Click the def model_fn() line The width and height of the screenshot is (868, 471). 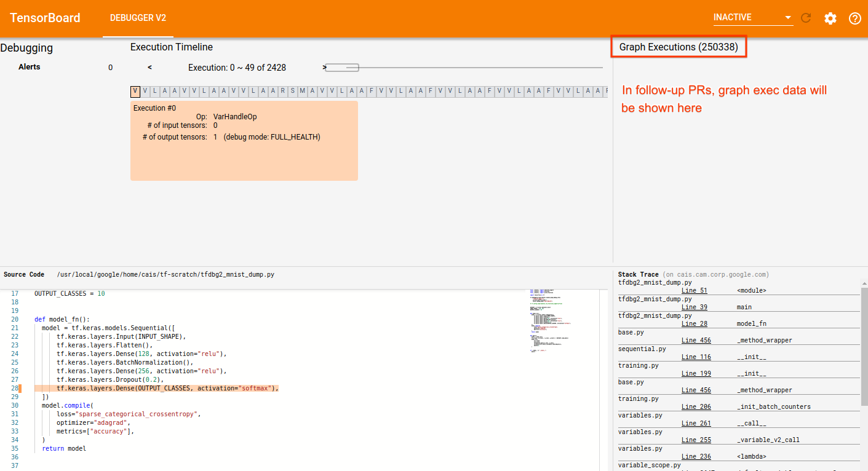point(62,320)
